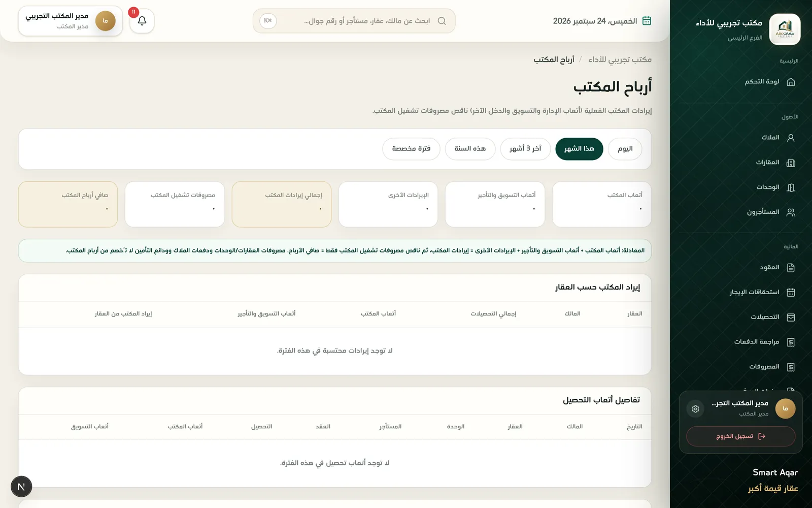Open استحقاقات الإيجار calendar icon in sidebar

[791, 292]
